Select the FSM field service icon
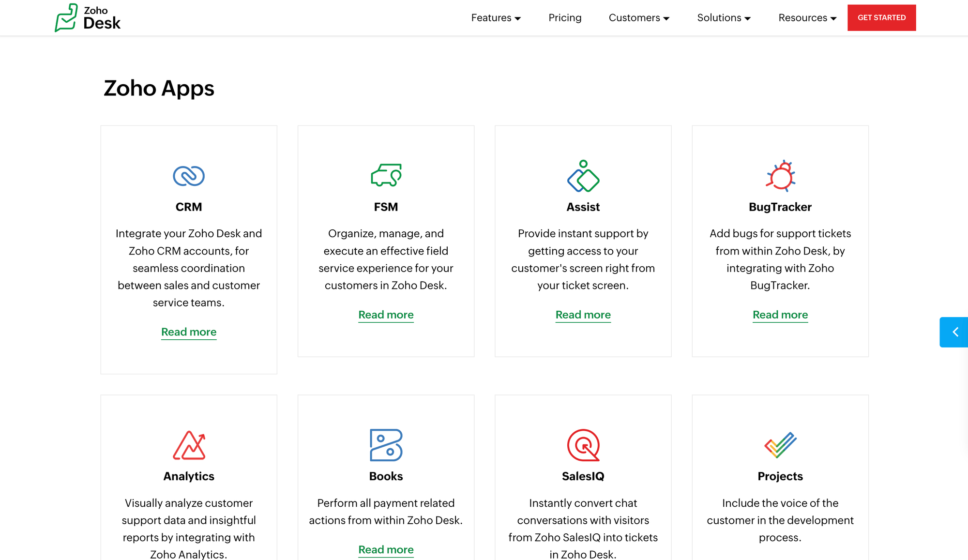Image resolution: width=968 pixels, height=560 pixels. [x=386, y=176]
